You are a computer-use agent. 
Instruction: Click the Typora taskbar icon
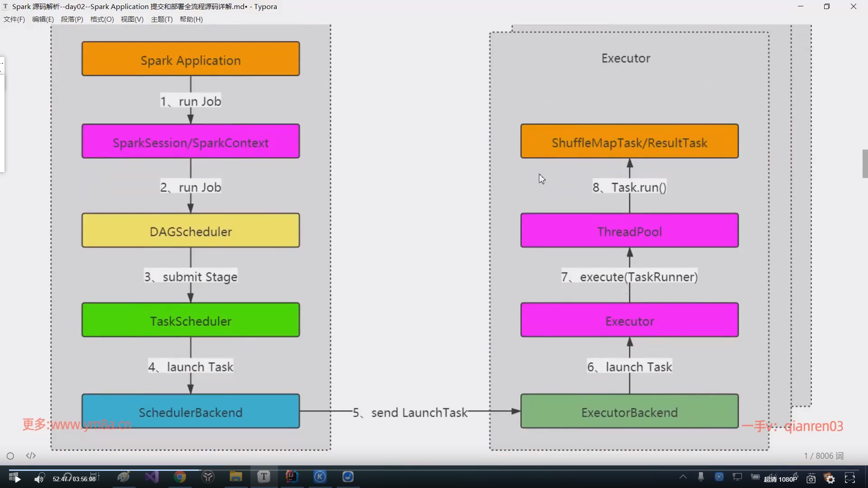(x=264, y=477)
